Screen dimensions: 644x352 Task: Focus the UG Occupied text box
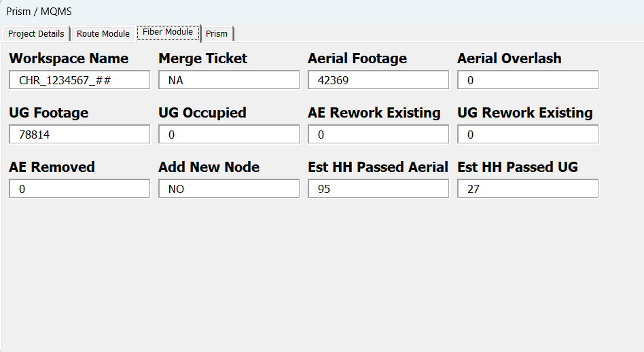pyautogui.click(x=229, y=135)
